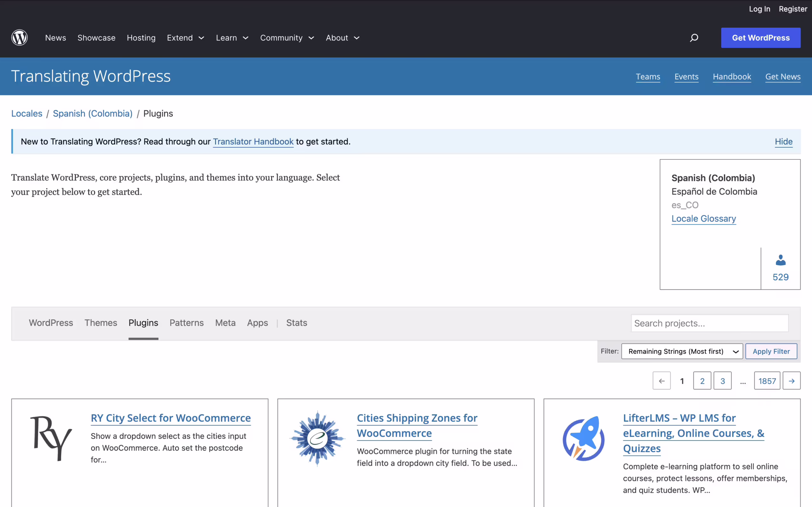812x507 pixels.
Task: Switch to the Stats tab
Action: (x=296, y=323)
